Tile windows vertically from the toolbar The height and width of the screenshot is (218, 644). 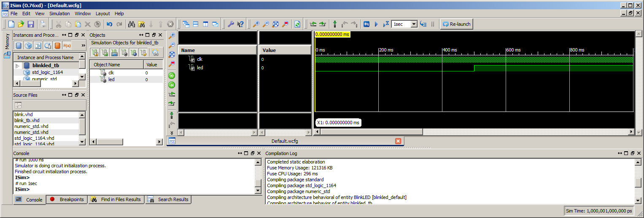(205, 24)
